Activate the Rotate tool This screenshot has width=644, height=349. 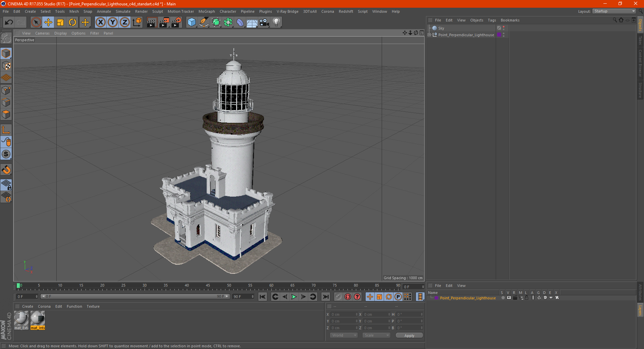point(72,22)
